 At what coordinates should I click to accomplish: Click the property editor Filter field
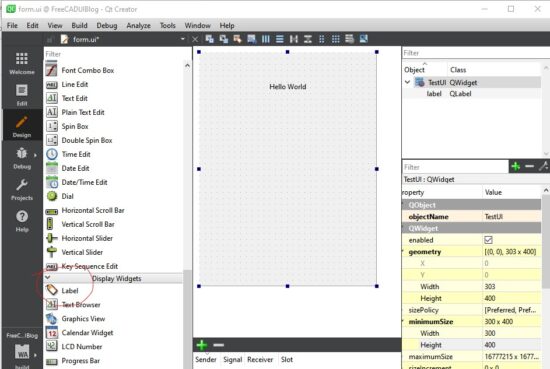tap(455, 167)
